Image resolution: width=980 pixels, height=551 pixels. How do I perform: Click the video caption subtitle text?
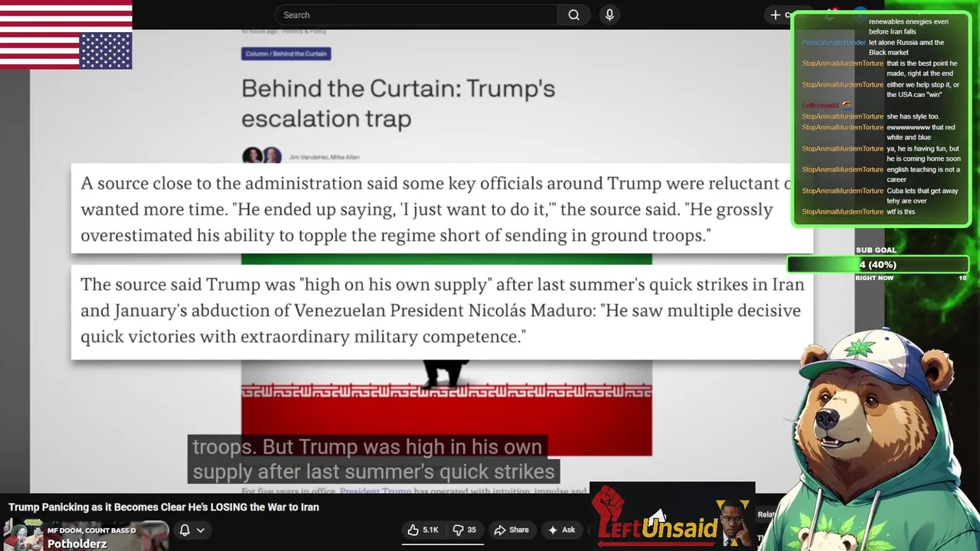pos(374,459)
